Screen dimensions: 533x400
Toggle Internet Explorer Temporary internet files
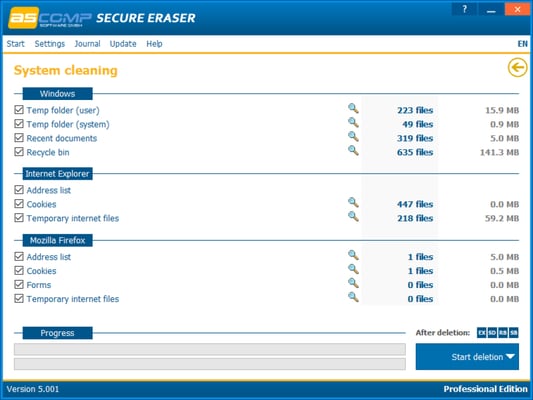(19, 218)
